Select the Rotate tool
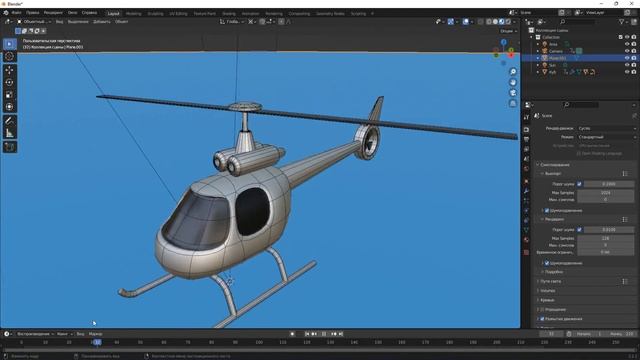Image resolution: width=640 pixels, height=360 pixels. point(9,82)
